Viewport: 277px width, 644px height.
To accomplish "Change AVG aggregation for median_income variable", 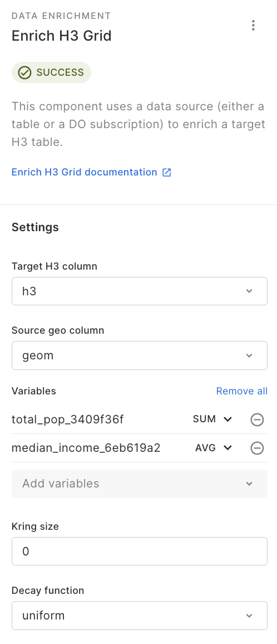I will 214,448.
